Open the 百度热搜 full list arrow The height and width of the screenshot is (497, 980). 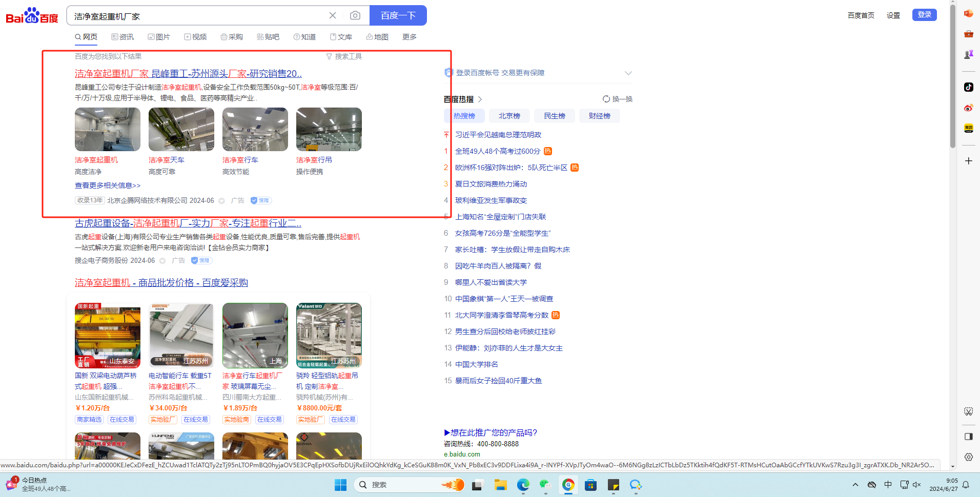coord(480,99)
